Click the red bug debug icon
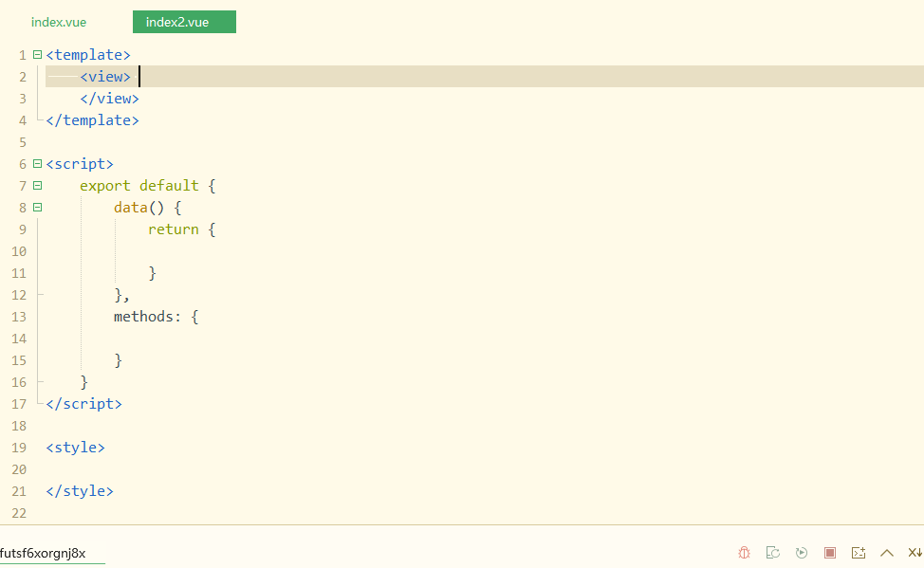Image resolution: width=924 pixels, height=568 pixels. pyautogui.click(x=745, y=553)
